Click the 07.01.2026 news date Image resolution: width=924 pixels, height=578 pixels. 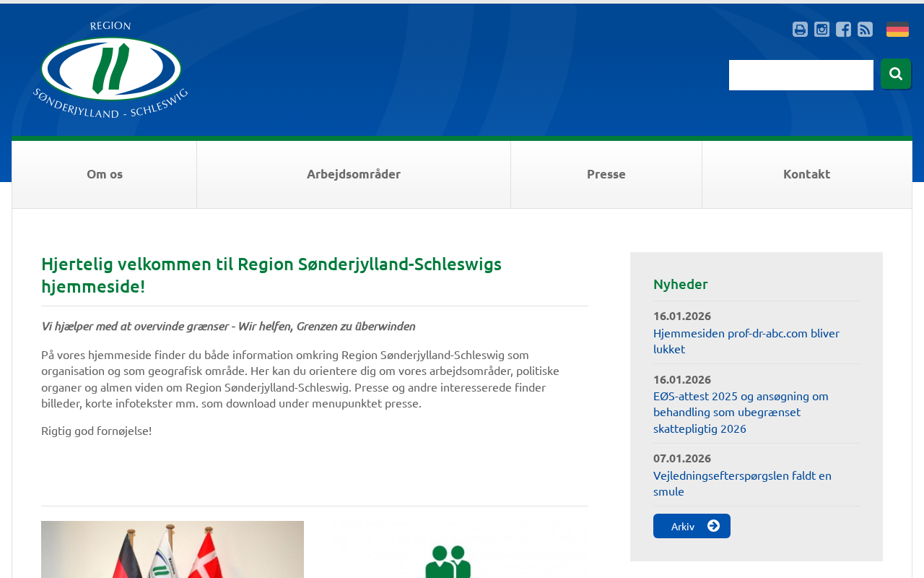coord(682,458)
